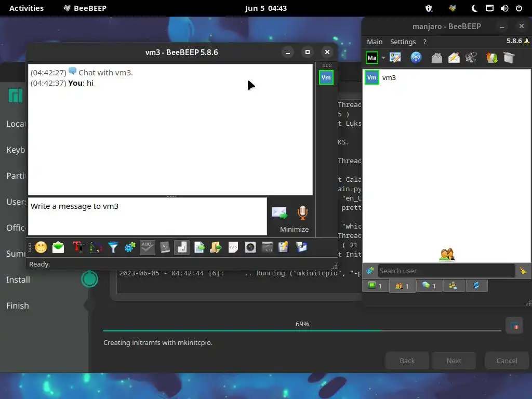
Task: Click the gray open envelope icon
Action: pyautogui.click(x=436, y=58)
